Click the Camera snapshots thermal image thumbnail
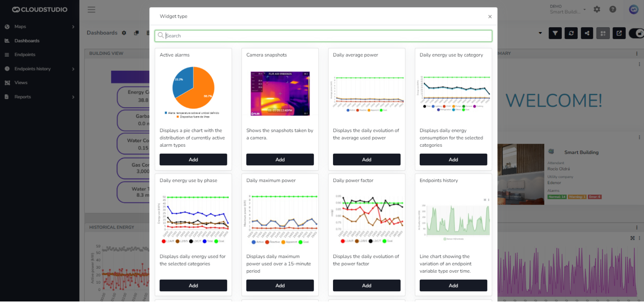 point(280,93)
